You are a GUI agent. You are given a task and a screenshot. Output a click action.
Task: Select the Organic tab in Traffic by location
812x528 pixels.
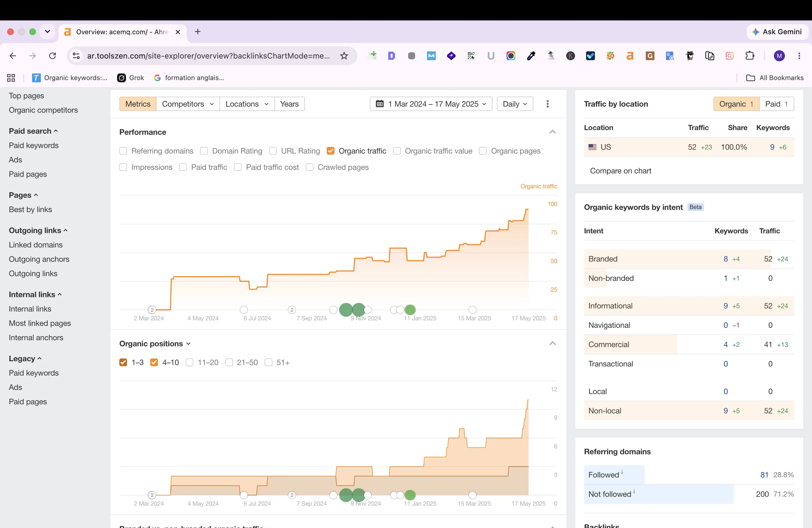pyautogui.click(x=736, y=104)
